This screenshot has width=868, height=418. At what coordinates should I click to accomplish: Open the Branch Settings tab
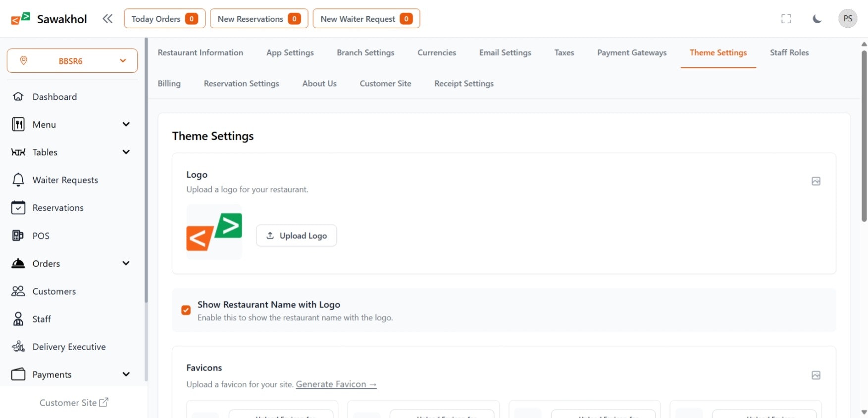(x=365, y=52)
